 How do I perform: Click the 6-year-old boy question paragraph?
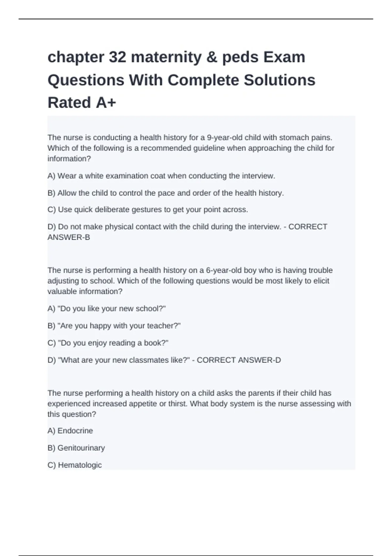coord(190,281)
